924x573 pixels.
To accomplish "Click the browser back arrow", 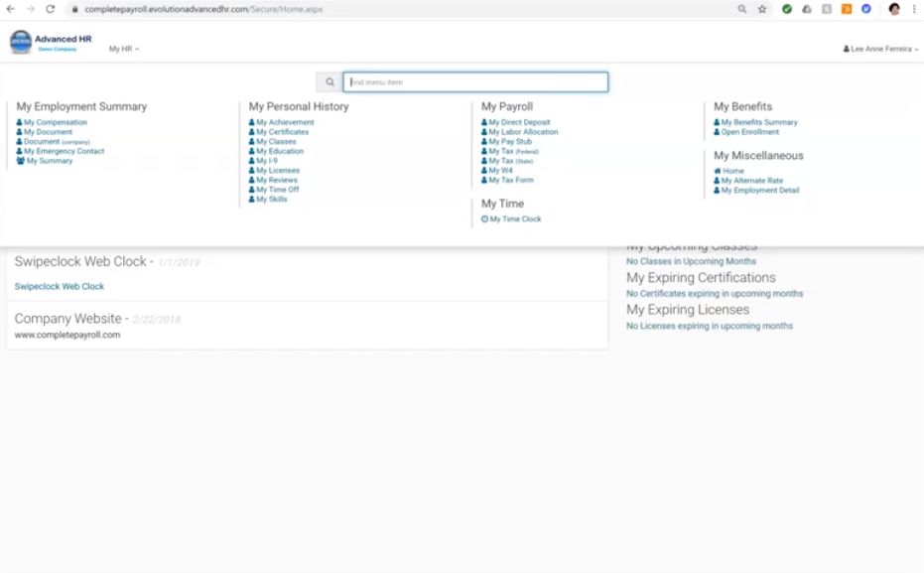I will coord(11,9).
